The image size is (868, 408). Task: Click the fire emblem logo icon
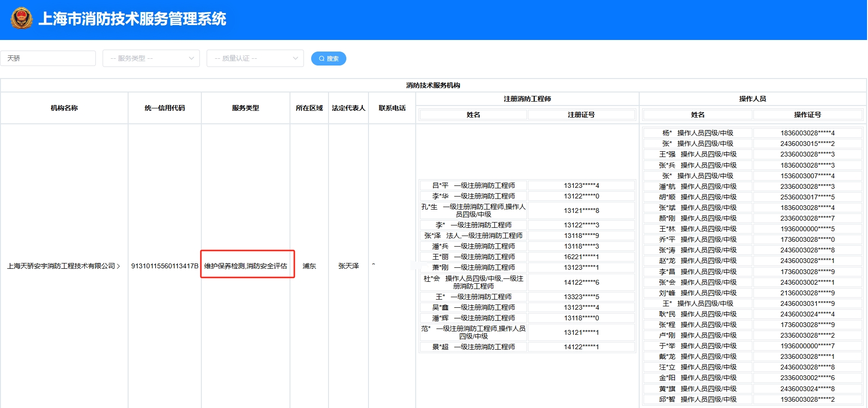point(22,18)
